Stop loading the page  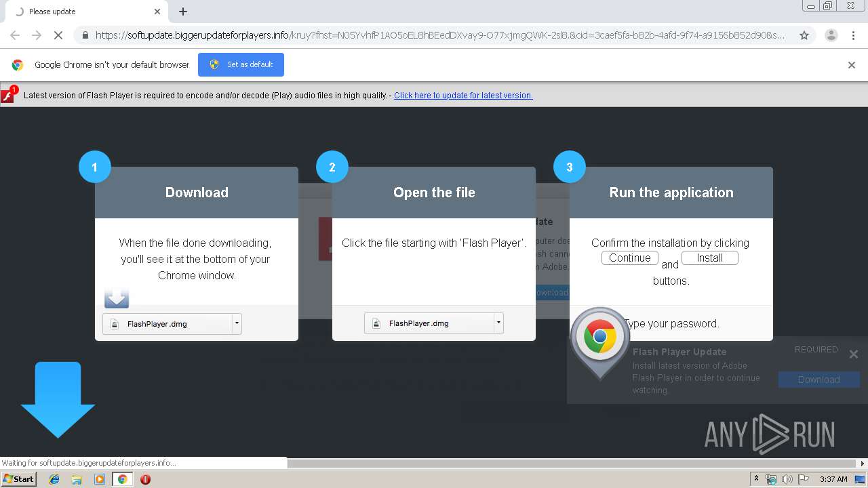click(58, 35)
